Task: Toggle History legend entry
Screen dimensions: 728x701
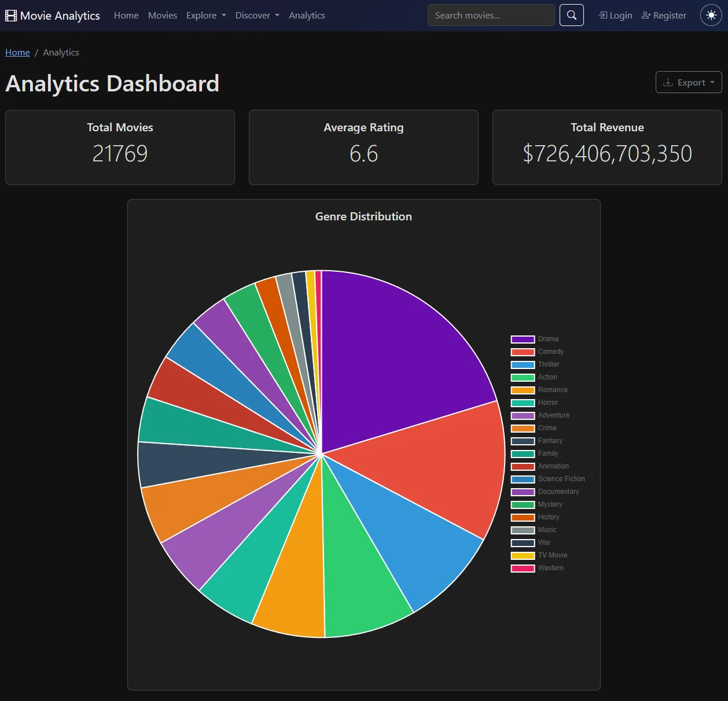Action: pyautogui.click(x=535, y=518)
